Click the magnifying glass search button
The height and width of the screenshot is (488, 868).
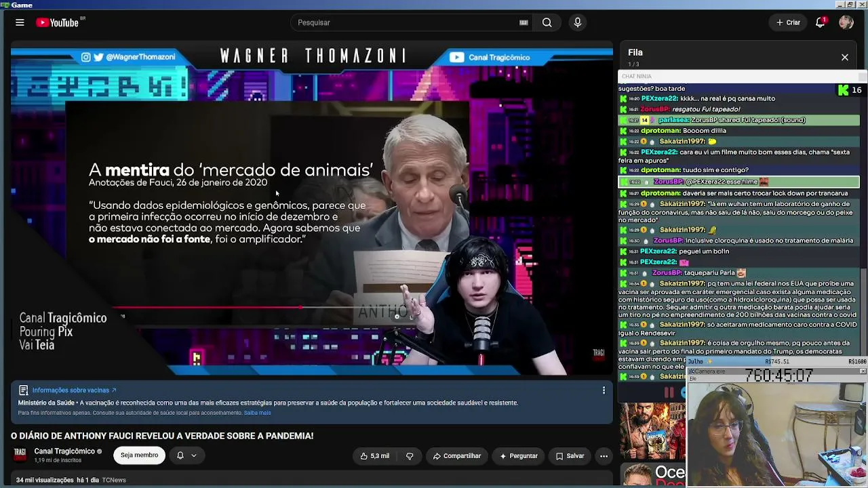point(547,22)
